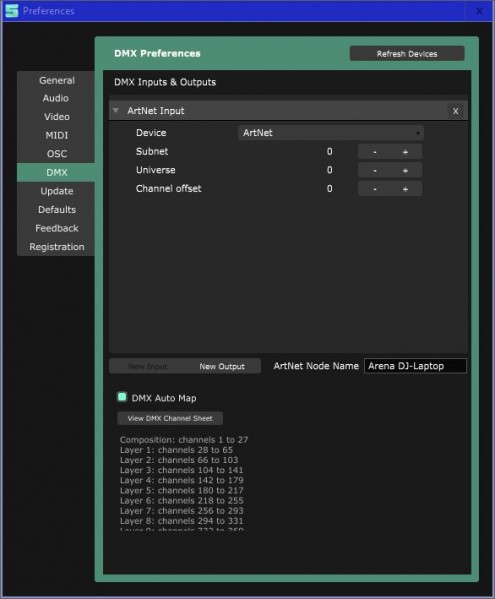Click the Refresh Devices button
Image resolution: width=495 pixels, height=599 pixels.
407,54
